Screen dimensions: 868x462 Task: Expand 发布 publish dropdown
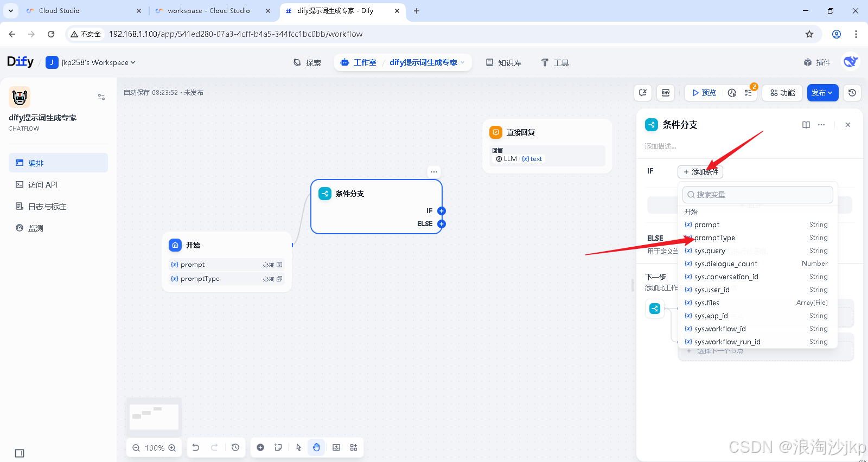click(822, 93)
